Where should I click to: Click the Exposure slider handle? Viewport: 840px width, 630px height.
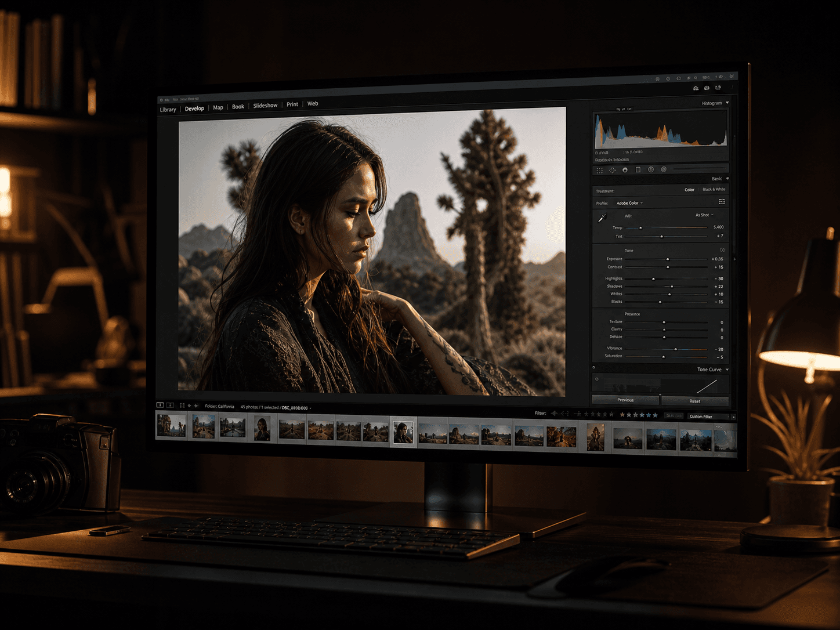point(668,259)
